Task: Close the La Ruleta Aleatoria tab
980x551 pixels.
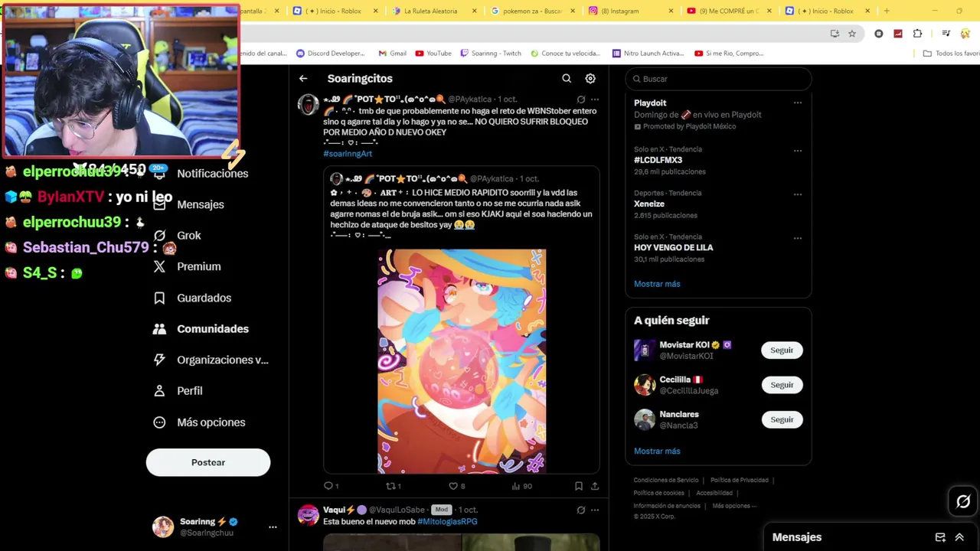Action: (475, 11)
